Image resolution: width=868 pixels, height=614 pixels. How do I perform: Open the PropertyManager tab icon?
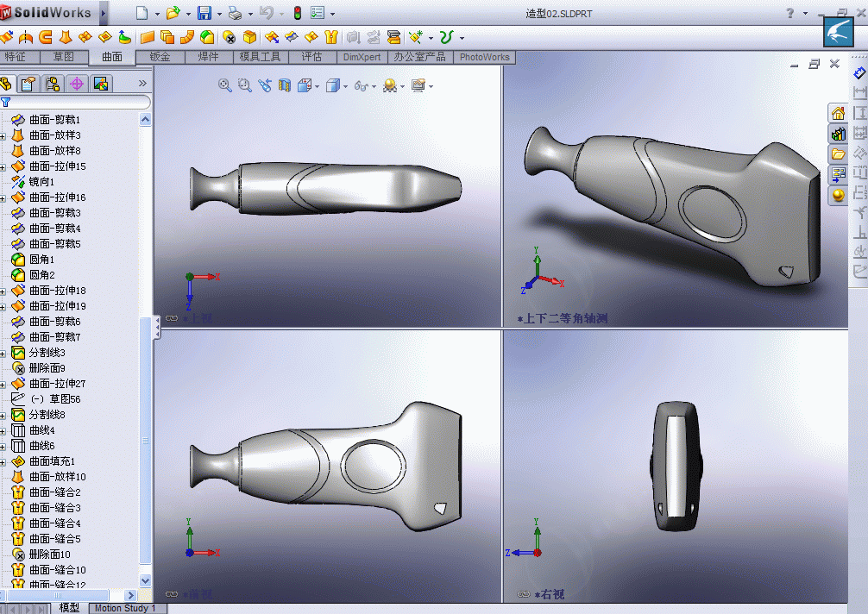tap(28, 84)
